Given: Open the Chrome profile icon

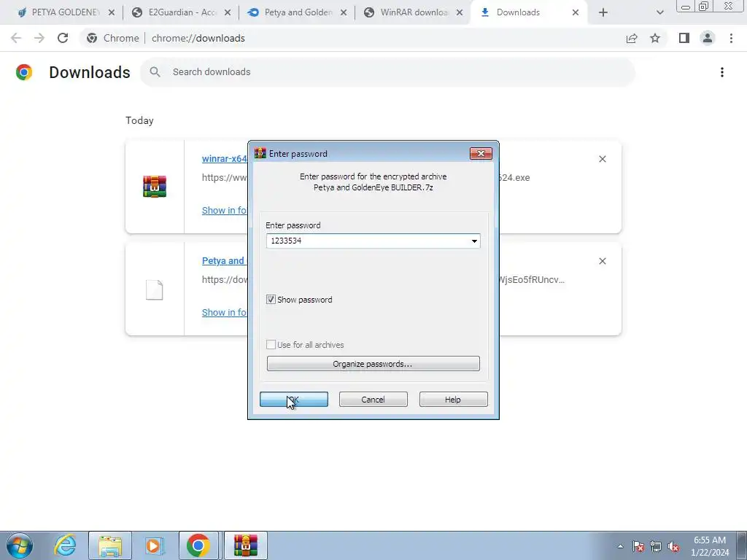Looking at the screenshot, I should click(708, 38).
